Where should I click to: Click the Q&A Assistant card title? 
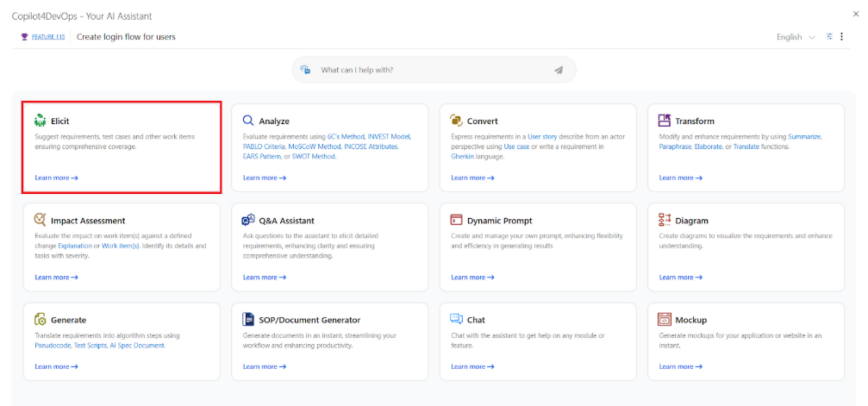pyautogui.click(x=287, y=221)
